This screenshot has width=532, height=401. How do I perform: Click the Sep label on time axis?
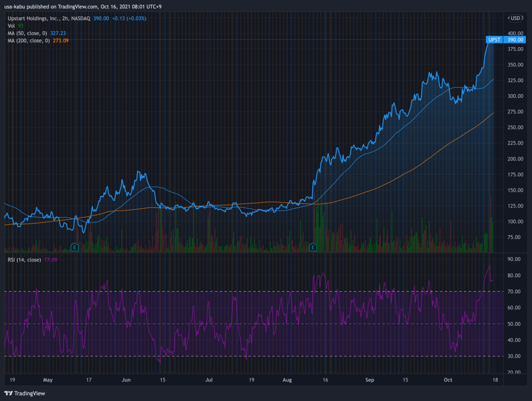click(370, 380)
